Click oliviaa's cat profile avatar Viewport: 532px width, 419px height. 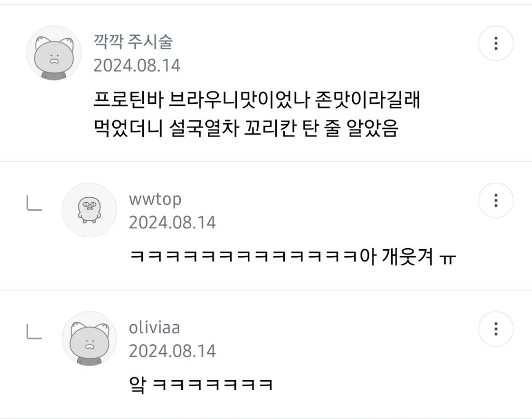(89, 339)
